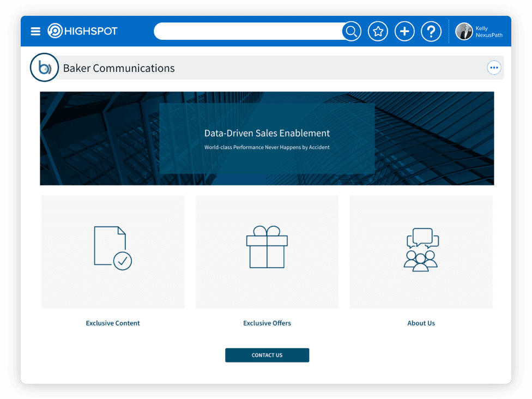Click the Baker Communications title
Image resolution: width=532 pixels, height=399 pixels.
coord(119,68)
